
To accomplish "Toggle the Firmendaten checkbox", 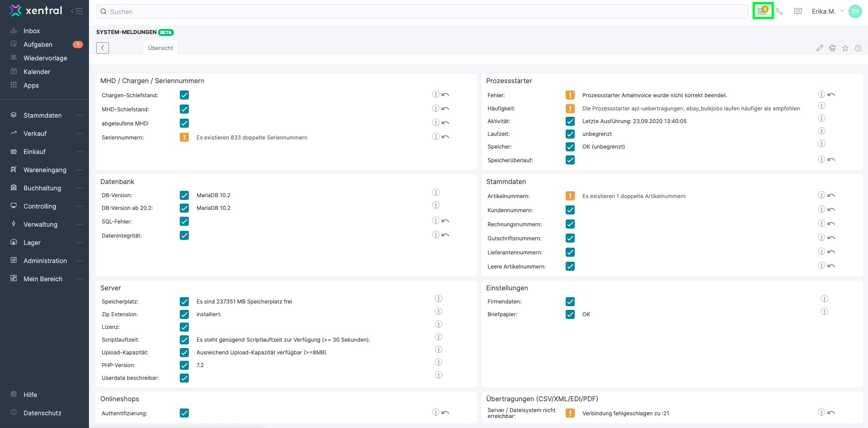I will coord(570,302).
